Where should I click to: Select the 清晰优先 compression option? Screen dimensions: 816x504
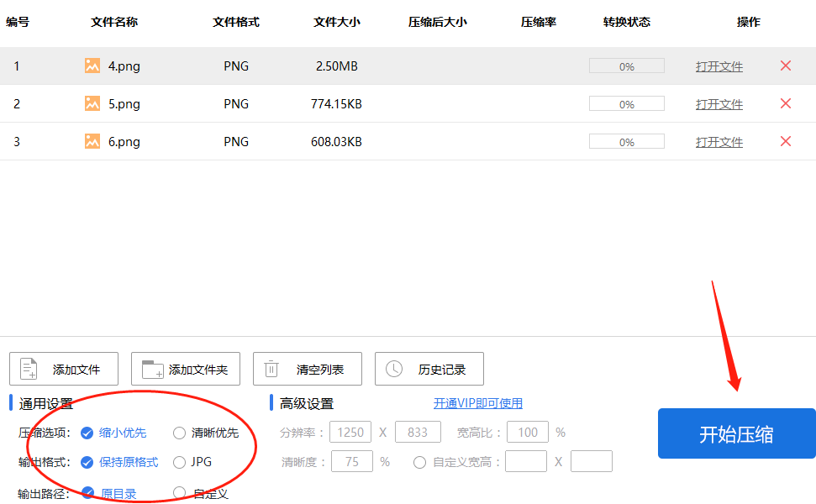178,433
